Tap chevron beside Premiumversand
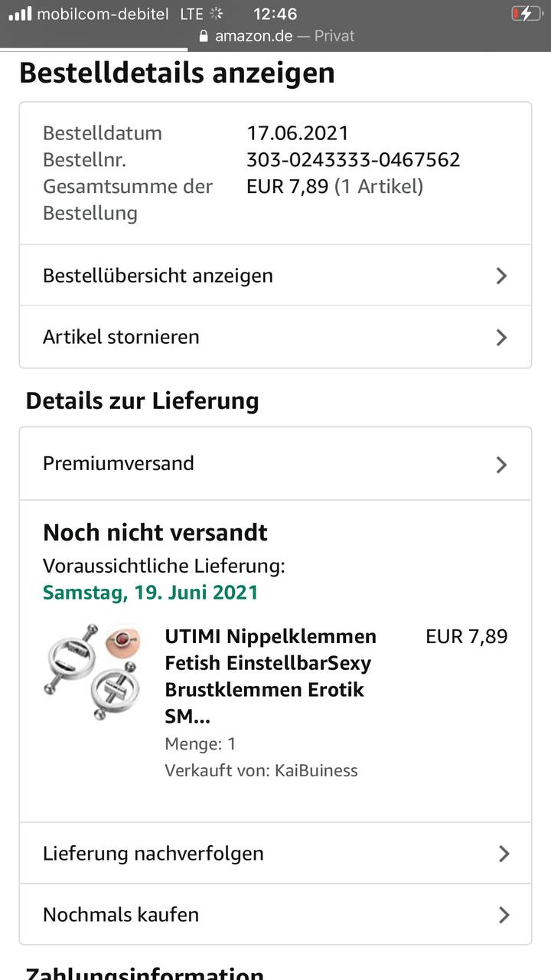The image size is (551, 980). (501, 464)
